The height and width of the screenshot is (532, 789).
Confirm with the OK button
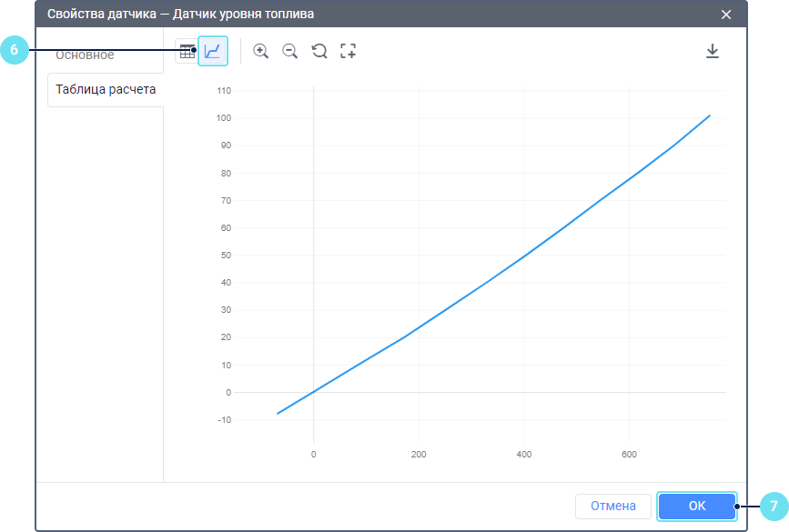(x=697, y=506)
